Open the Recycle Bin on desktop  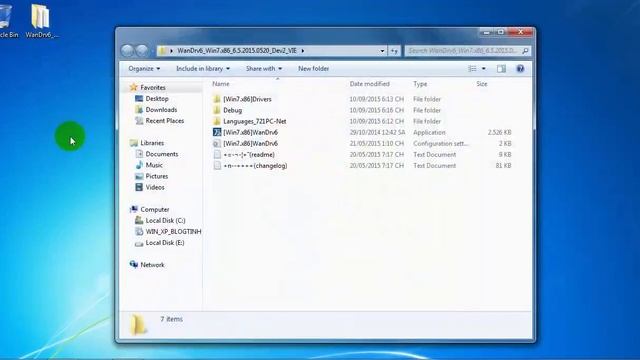[x=7, y=21]
